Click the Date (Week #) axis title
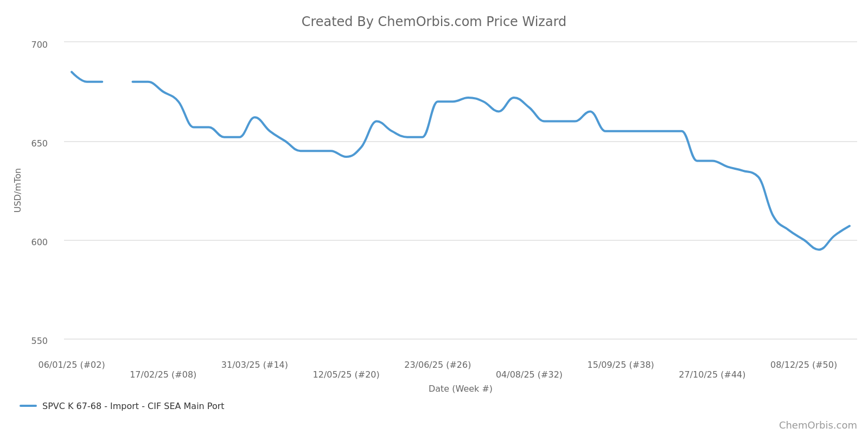Viewport: 868px width, 434px height. [x=460, y=389]
